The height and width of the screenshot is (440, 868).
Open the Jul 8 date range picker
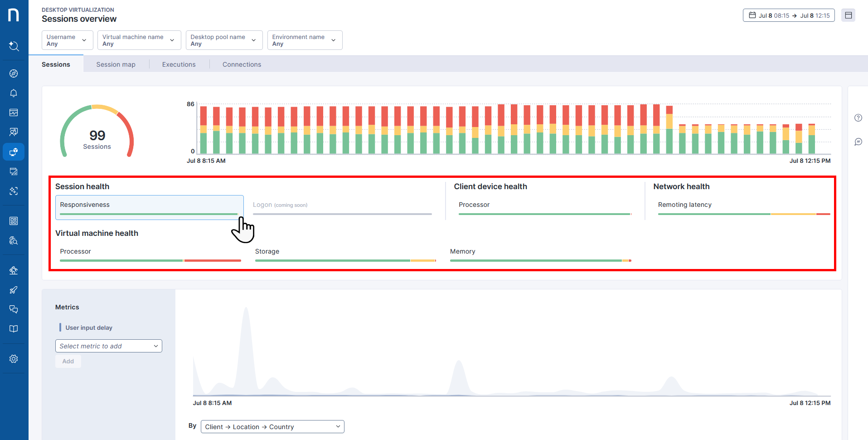(x=789, y=15)
